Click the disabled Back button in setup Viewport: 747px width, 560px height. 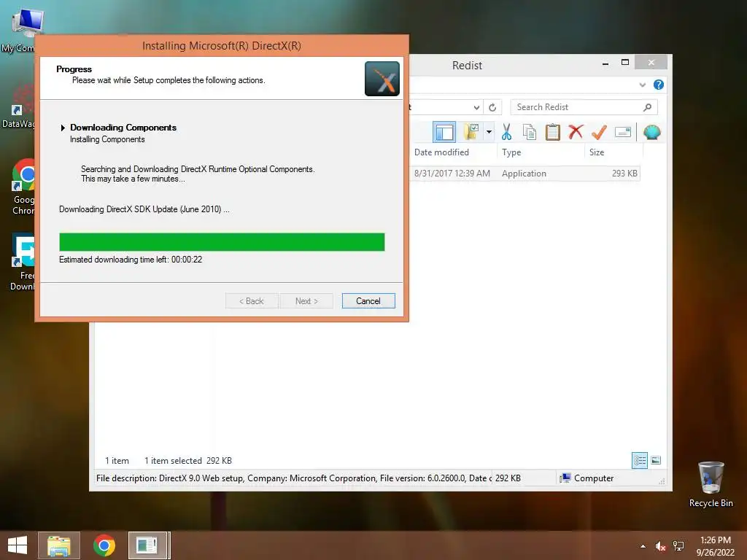(251, 301)
